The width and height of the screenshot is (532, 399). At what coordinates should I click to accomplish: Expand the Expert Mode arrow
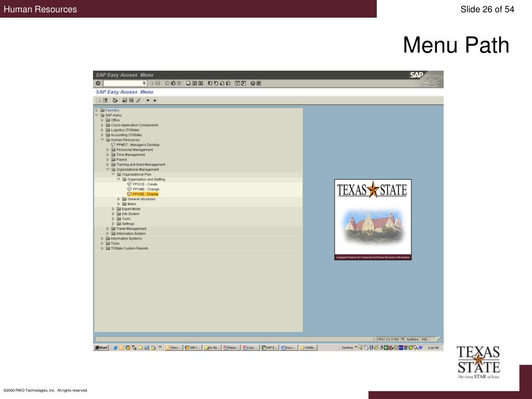[x=113, y=209]
